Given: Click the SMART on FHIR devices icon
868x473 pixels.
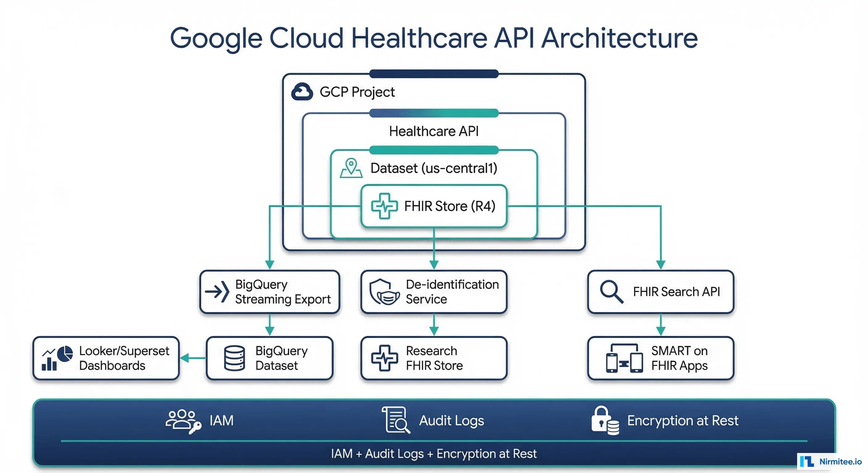Looking at the screenshot, I should pyautogui.click(x=624, y=358).
